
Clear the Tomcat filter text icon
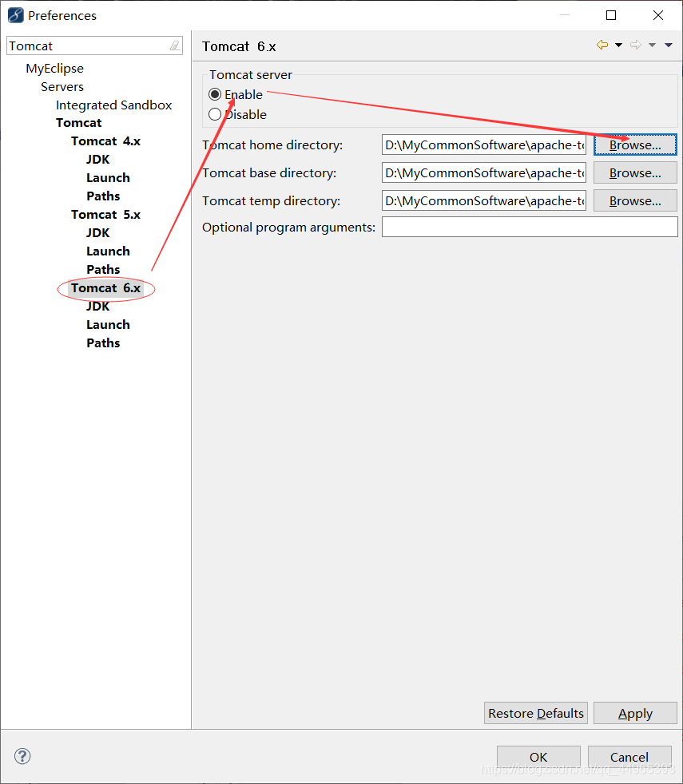pos(175,46)
